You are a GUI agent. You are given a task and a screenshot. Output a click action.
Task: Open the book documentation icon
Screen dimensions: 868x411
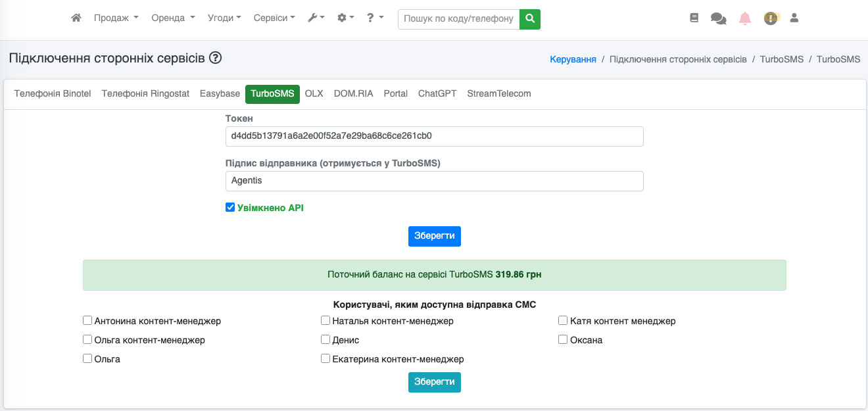click(694, 18)
